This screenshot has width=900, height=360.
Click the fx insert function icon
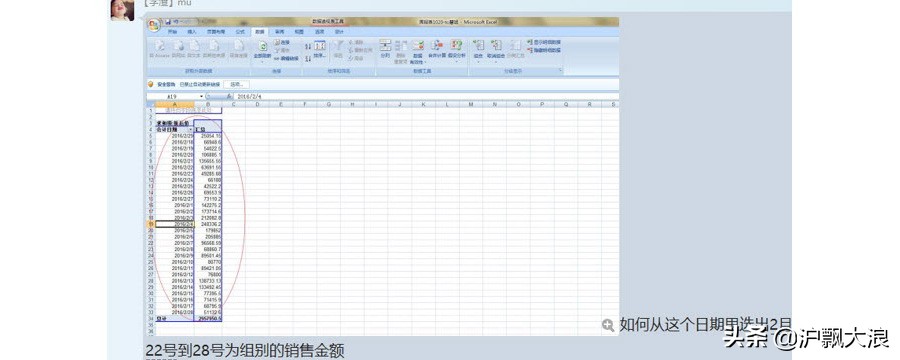(x=230, y=96)
